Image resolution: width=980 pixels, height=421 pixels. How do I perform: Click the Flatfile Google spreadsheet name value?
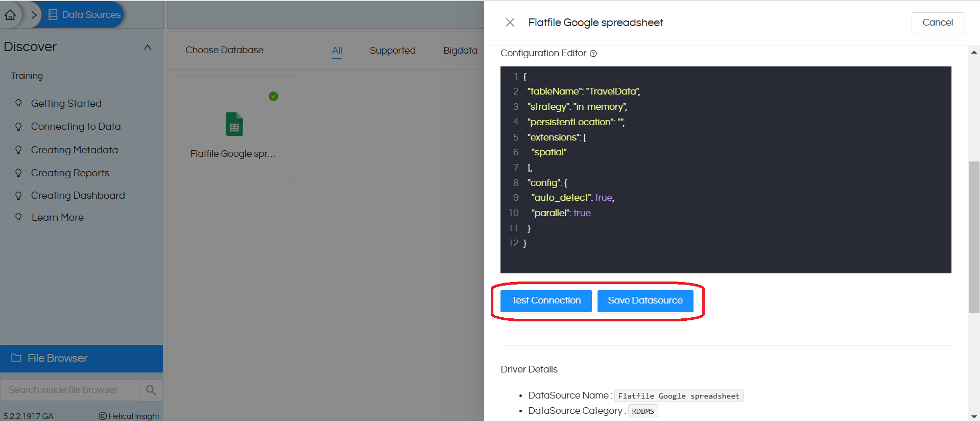pyautogui.click(x=679, y=396)
